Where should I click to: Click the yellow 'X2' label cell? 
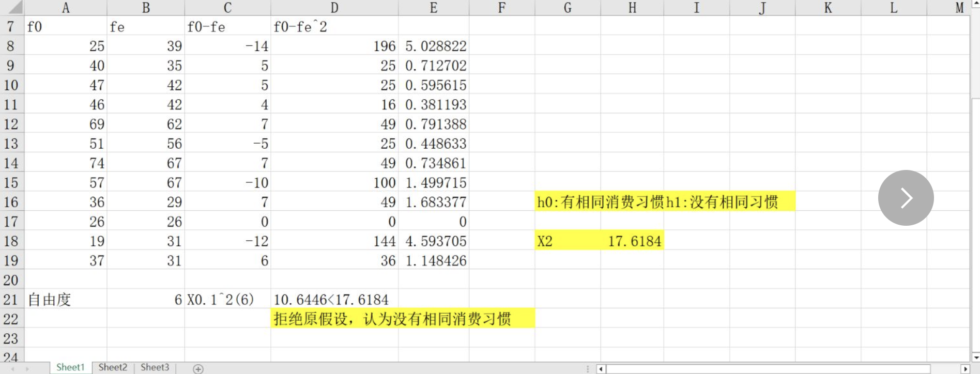point(568,241)
